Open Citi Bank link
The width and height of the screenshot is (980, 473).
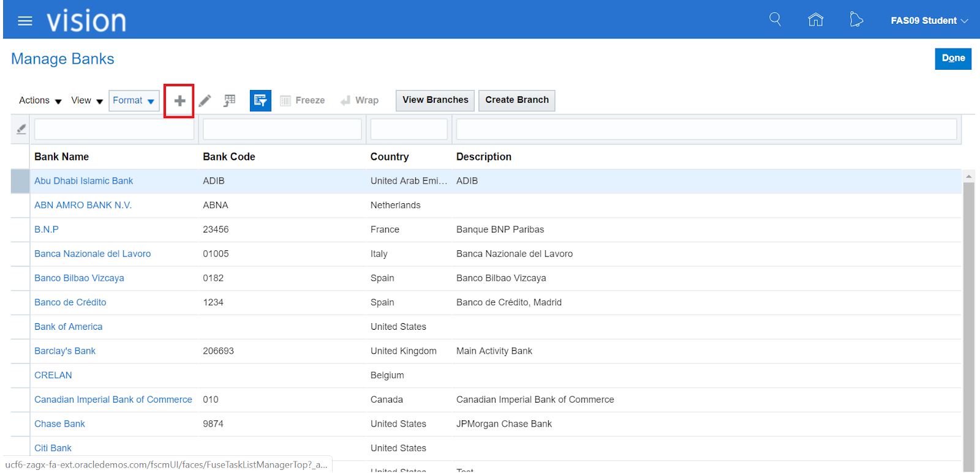53,449
